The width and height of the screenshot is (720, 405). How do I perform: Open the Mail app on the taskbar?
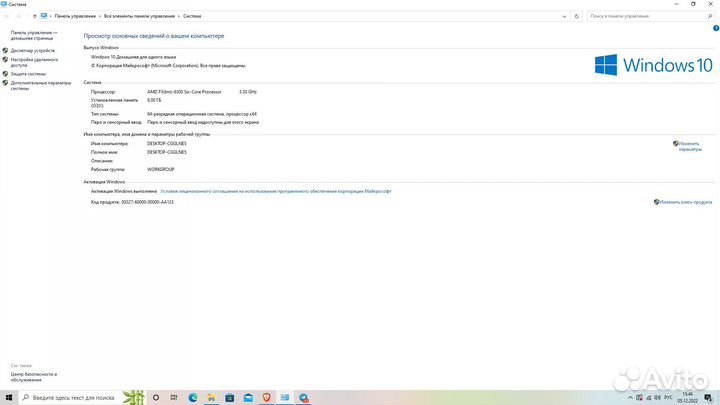pos(248,398)
